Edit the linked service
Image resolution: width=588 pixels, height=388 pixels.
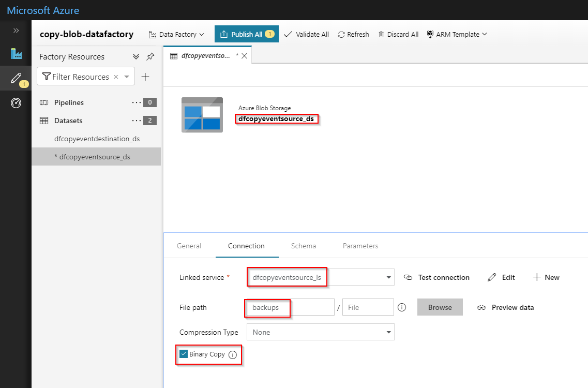click(x=501, y=277)
